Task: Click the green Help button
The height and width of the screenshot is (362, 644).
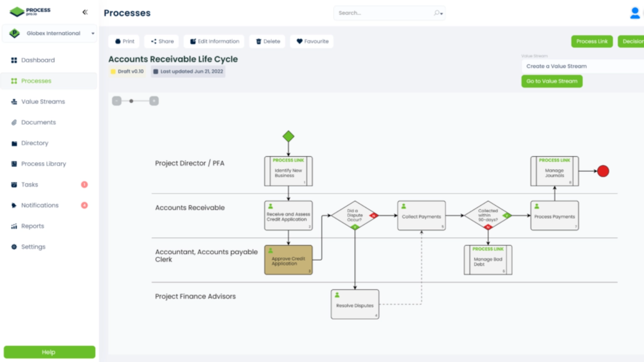Action: [49, 352]
